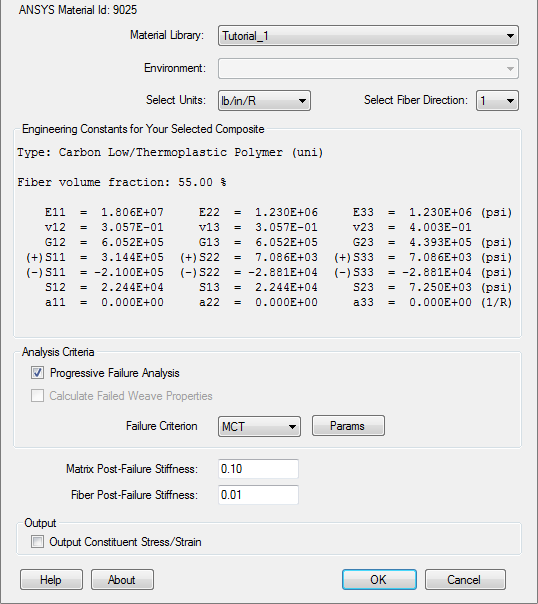Cancel the material dialog

[465, 579]
